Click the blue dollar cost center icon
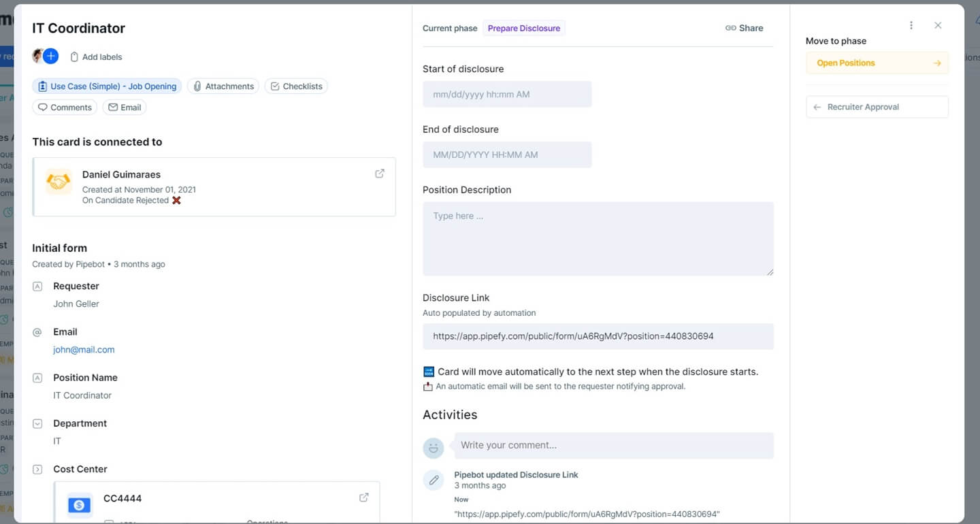Viewport: 980px width, 524px height. (80, 506)
